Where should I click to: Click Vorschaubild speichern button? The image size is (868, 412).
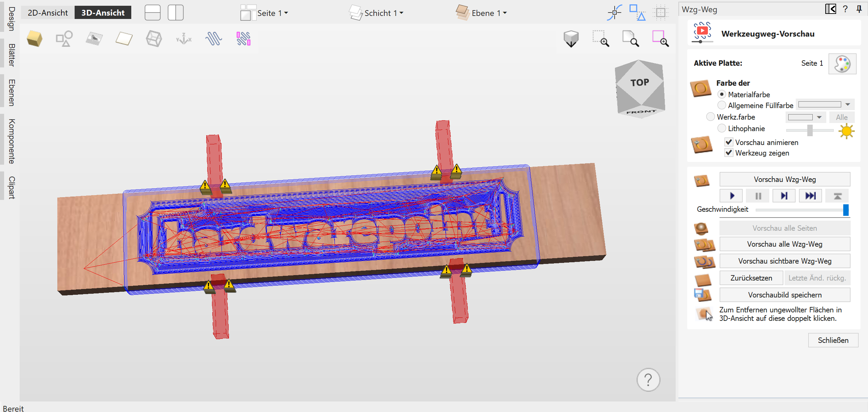point(785,295)
